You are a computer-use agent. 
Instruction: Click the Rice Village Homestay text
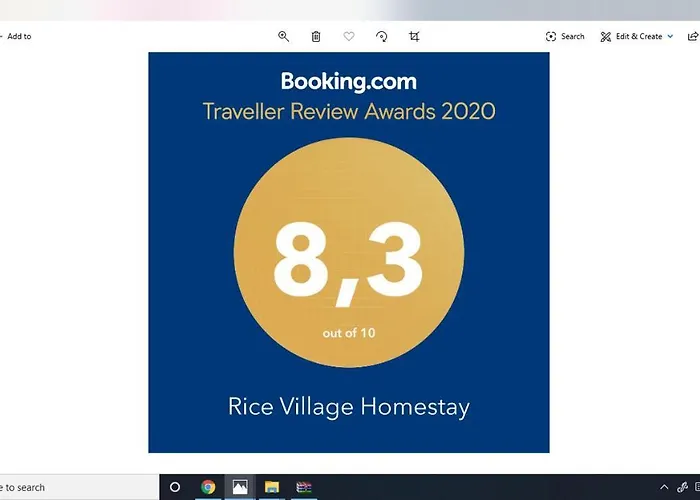point(349,407)
